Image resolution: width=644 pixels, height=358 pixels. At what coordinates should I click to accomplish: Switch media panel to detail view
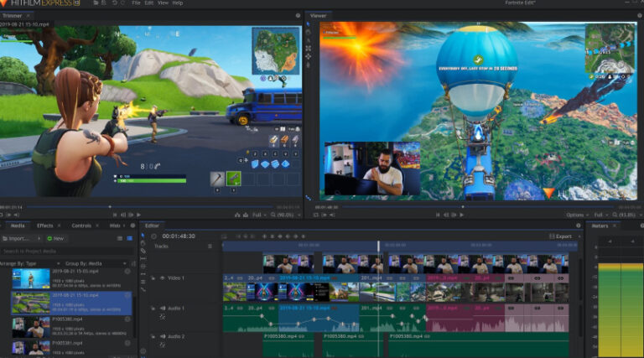click(130, 239)
